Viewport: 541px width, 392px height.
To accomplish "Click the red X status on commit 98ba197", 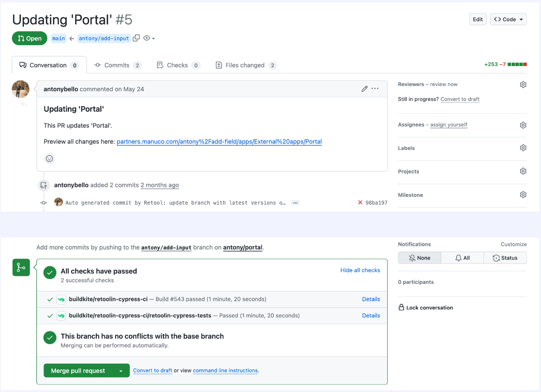I will click(x=360, y=202).
